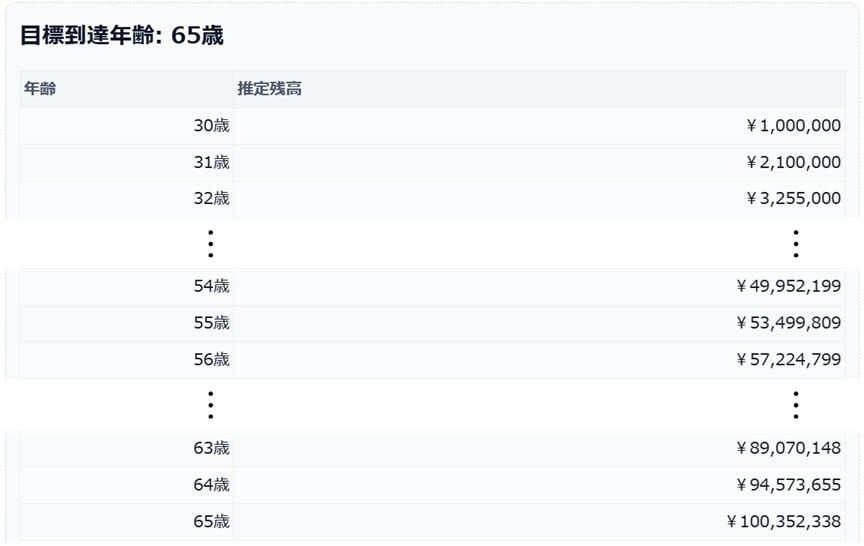This screenshot has height=546, width=864.
Task: Select the ¥49,952,199 balance cell
Action: click(787, 287)
